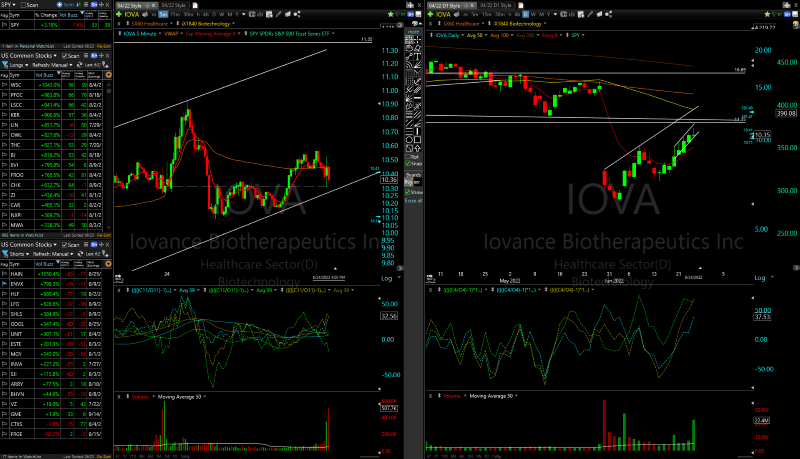800x459 pixels.
Task: Click S:X60 Healthcare link on left chart
Action: click(x=149, y=24)
